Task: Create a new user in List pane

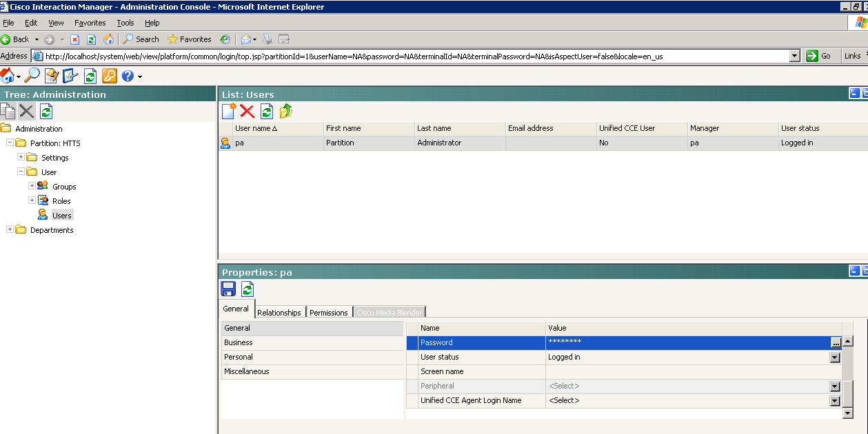Action: (x=229, y=111)
